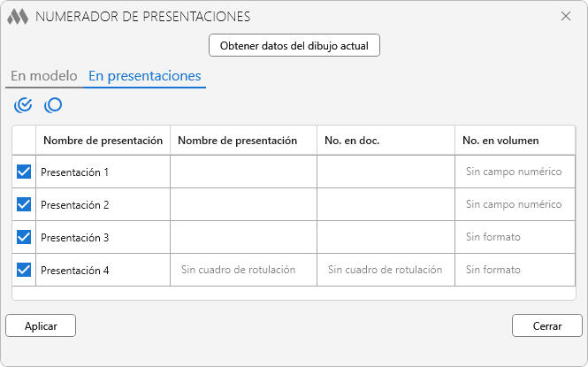Click the deselect all presentations icon
The image size is (588, 367).
(x=53, y=105)
